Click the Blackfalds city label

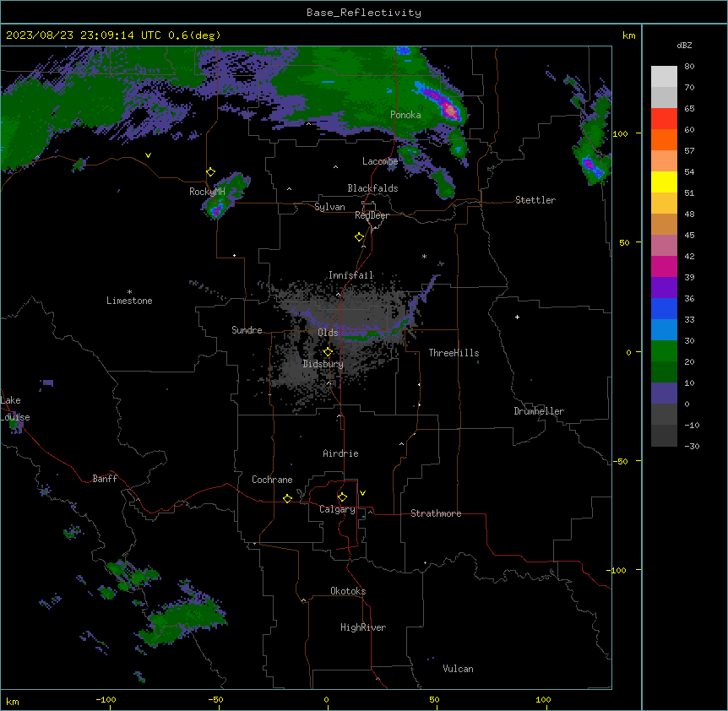pyautogui.click(x=372, y=188)
